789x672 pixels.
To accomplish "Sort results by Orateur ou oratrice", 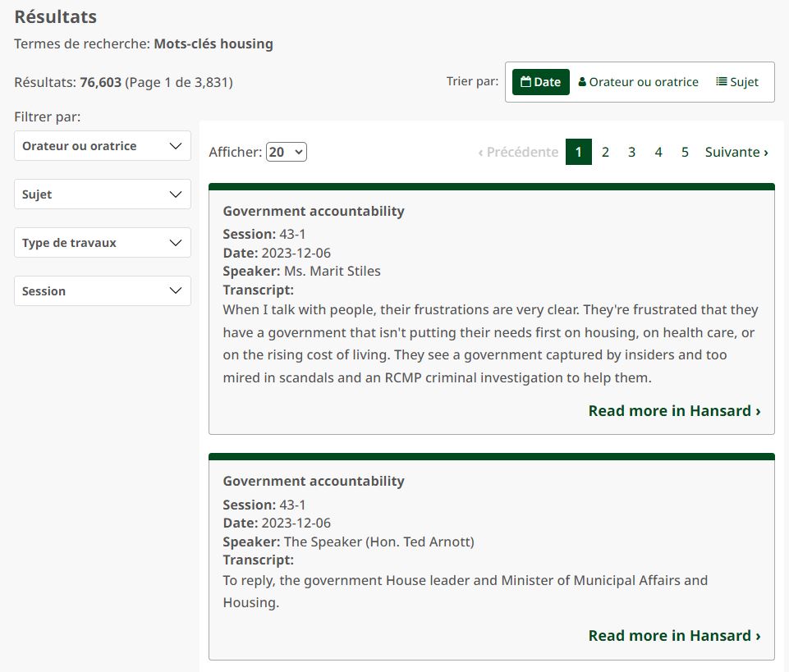I will [x=639, y=82].
